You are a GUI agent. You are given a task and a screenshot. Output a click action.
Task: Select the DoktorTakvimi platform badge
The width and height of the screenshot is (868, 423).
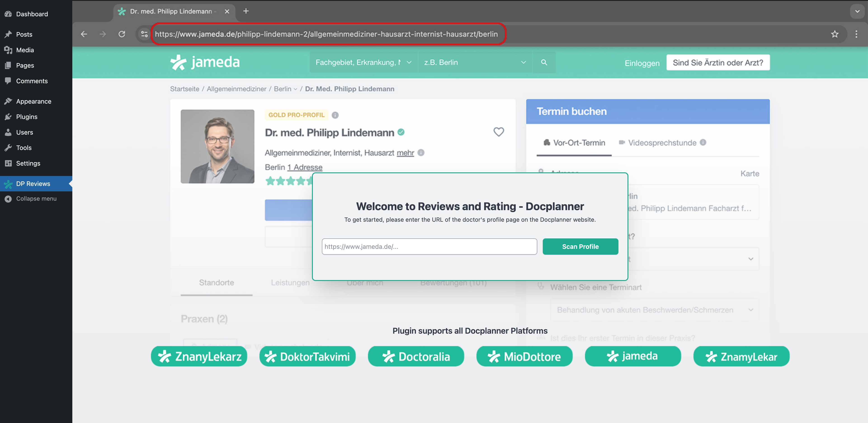tap(307, 356)
